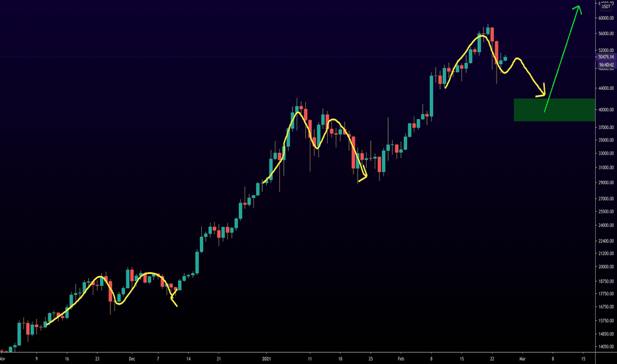The width and height of the screenshot is (617, 364).
Task: Click the 23 date label in November
Action: coord(97,359)
